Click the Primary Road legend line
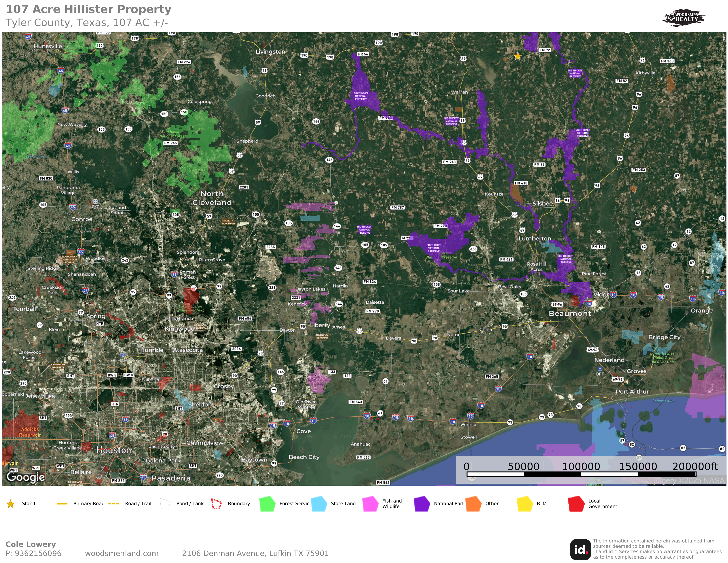Image resolution: width=728 pixels, height=563 pixels. tap(62, 504)
